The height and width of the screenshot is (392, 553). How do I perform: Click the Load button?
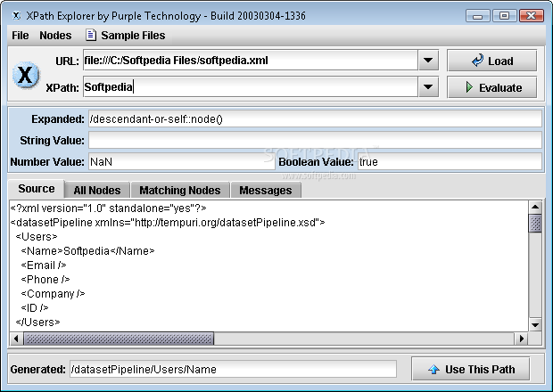(492, 61)
